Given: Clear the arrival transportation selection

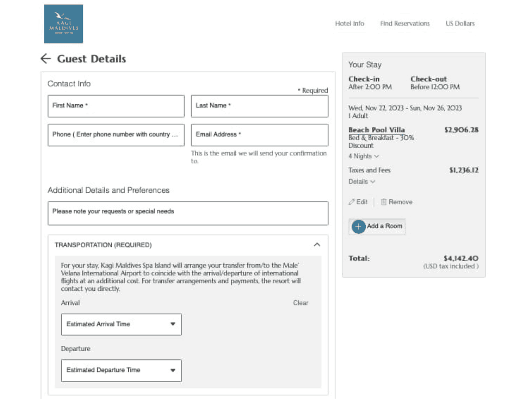Looking at the screenshot, I should point(300,303).
